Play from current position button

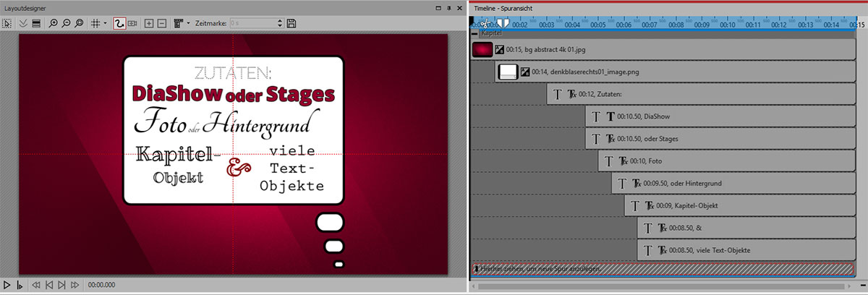click(x=20, y=285)
